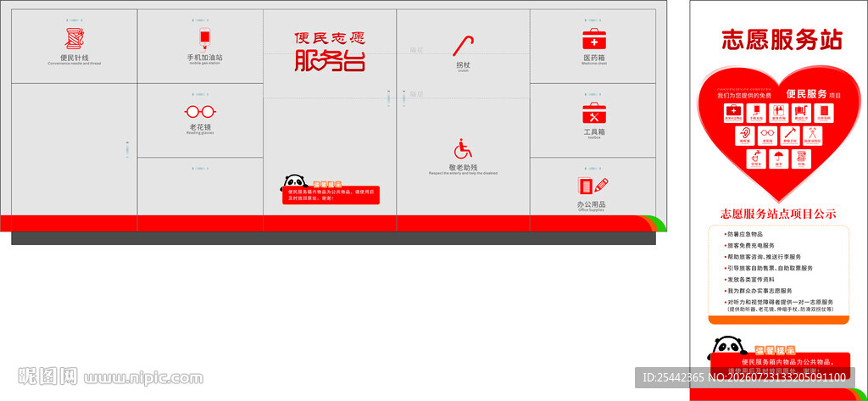Select the office supplies notebook pencil icon
Viewport: 868px width, 401px height.
click(593, 186)
